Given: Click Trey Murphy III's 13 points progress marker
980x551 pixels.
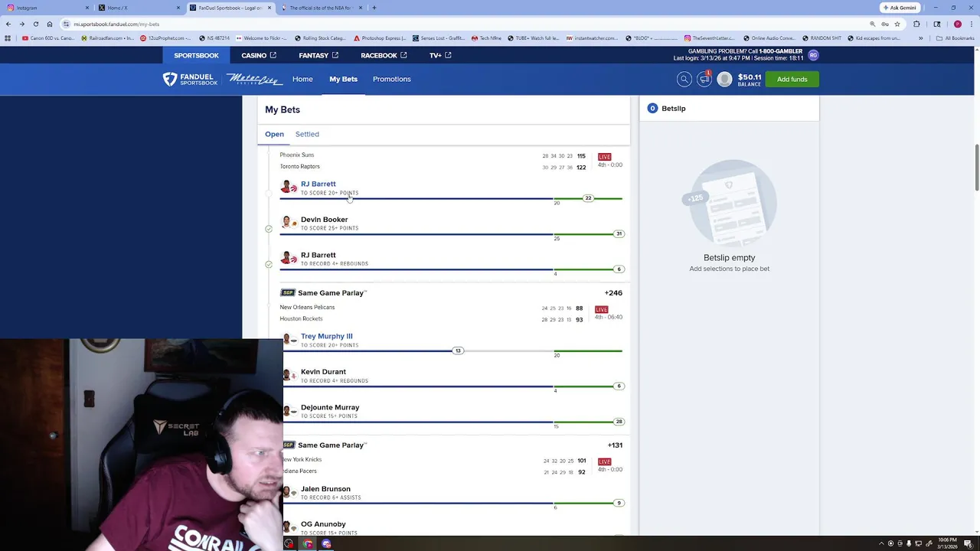Looking at the screenshot, I should (x=458, y=350).
